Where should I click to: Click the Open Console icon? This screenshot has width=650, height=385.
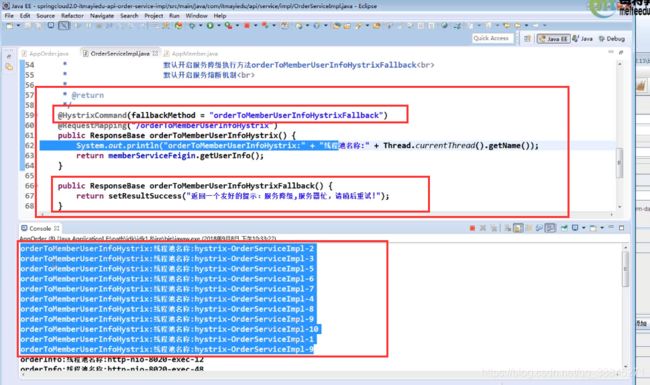pyautogui.click(x=593, y=228)
